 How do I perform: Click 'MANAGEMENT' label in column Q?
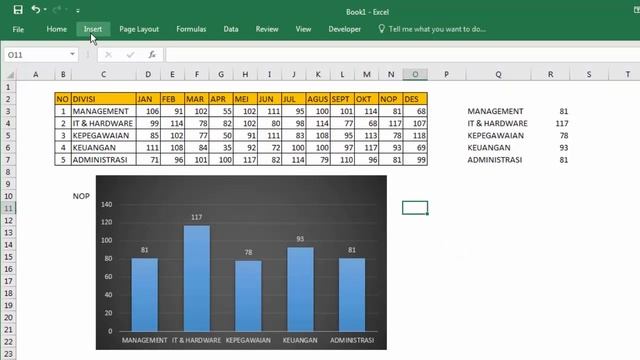(495, 111)
